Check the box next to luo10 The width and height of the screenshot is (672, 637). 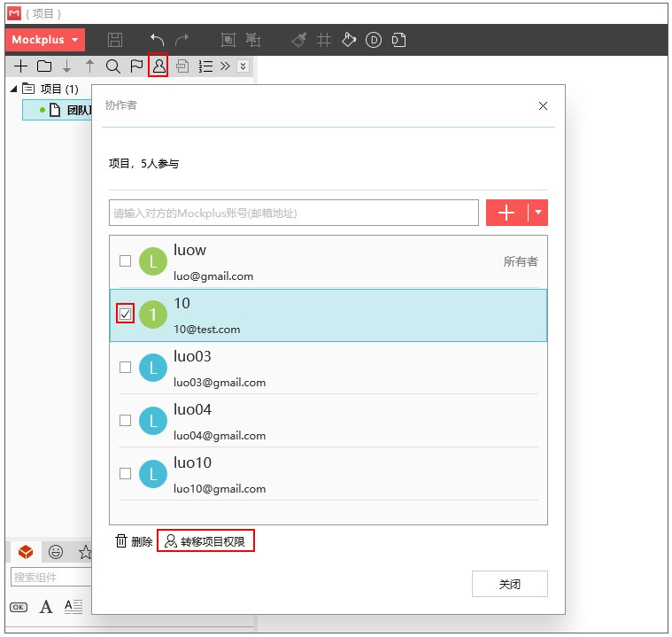coord(126,474)
